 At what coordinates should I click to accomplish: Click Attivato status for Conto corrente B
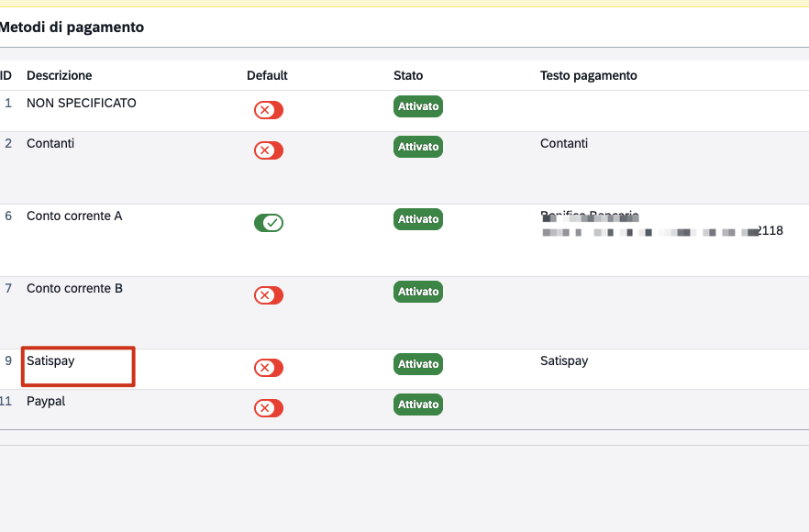coord(418,292)
